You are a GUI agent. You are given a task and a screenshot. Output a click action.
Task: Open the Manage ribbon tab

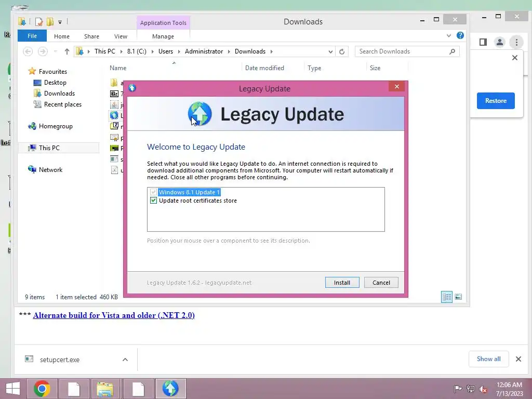[x=163, y=36]
